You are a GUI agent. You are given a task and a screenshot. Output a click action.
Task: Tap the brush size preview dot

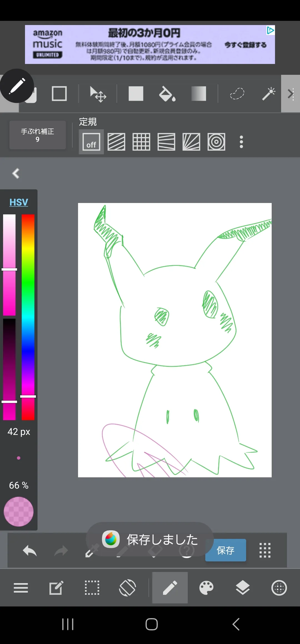pyautogui.click(x=19, y=458)
